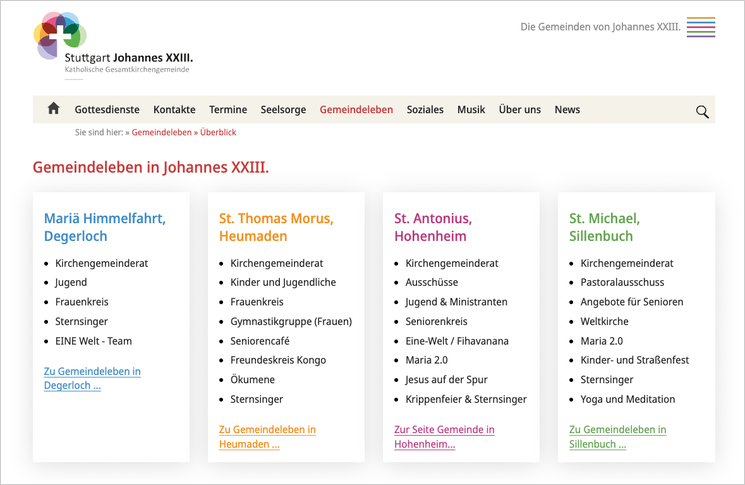745x485 pixels.
Task: Click Kirchengemeinderat in the Degerloch card
Action: coord(102,263)
